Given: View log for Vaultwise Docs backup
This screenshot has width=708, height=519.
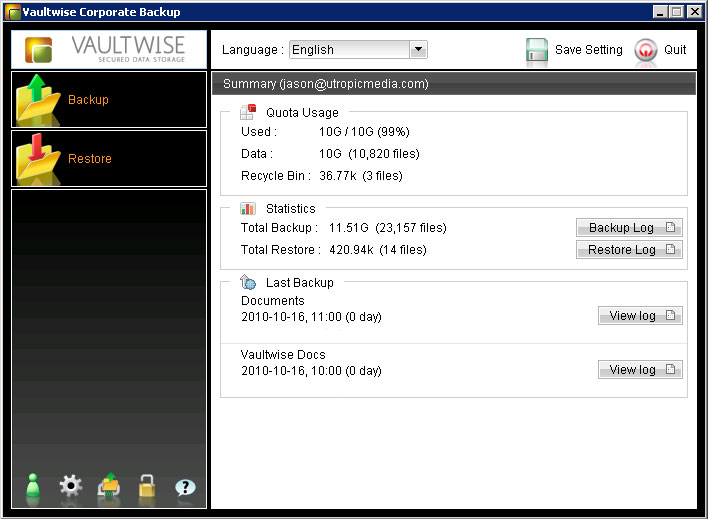Looking at the screenshot, I should [x=640, y=369].
